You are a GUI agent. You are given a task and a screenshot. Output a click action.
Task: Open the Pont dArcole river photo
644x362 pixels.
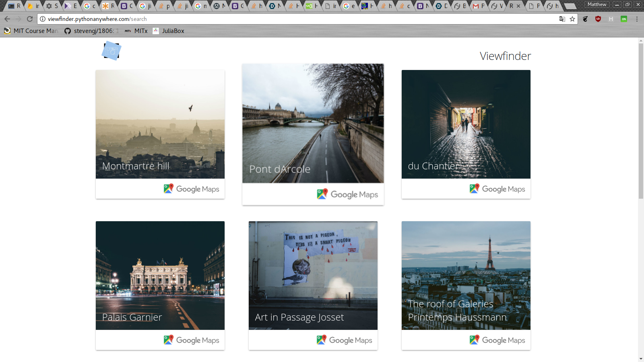click(x=313, y=123)
